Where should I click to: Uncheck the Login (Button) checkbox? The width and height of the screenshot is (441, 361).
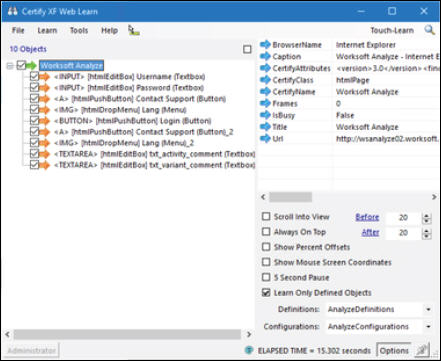(x=34, y=120)
